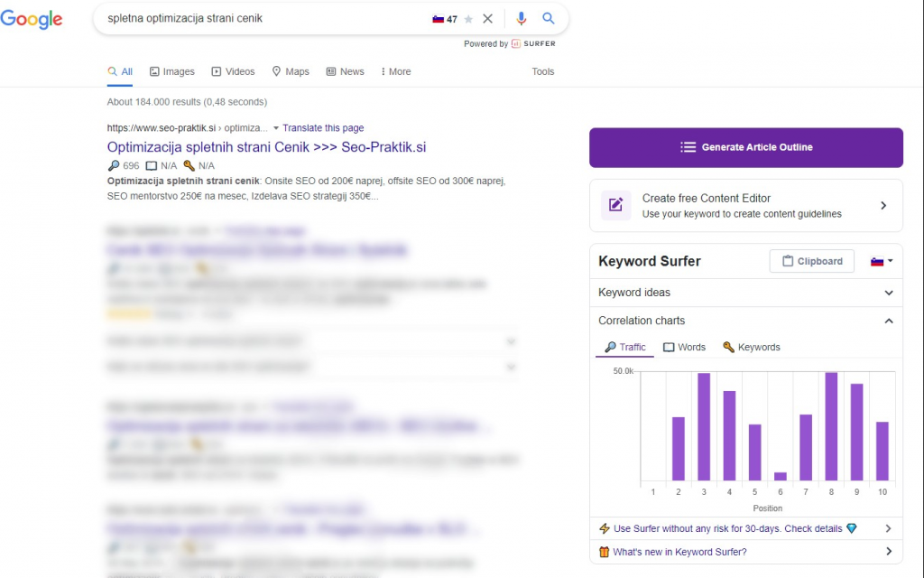The height and width of the screenshot is (578, 924).
Task: Click the blue search magnifier icon
Action: 549,18
